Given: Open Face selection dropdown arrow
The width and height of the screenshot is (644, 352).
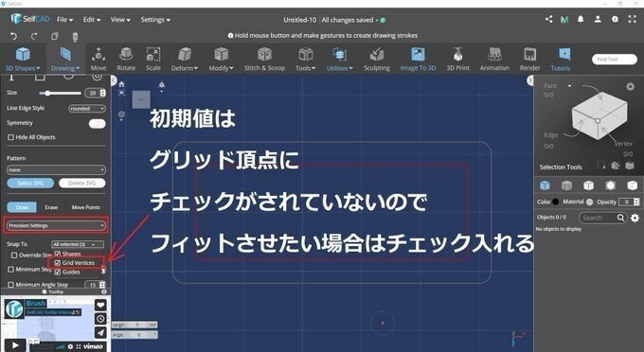Looking at the screenshot, I should pyautogui.click(x=569, y=86).
